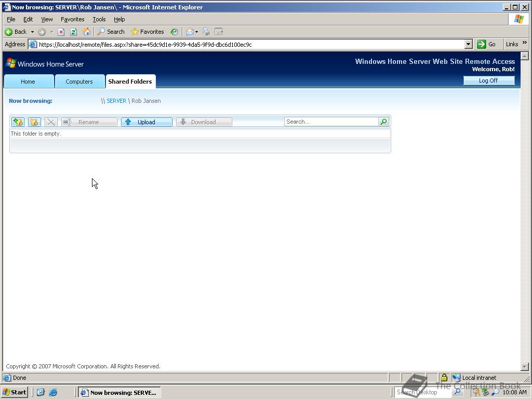This screenshot has width=532, height=399.
Task: Click the IE page icon in title bar
Action: pyautogui.click(x=6, y=7)
